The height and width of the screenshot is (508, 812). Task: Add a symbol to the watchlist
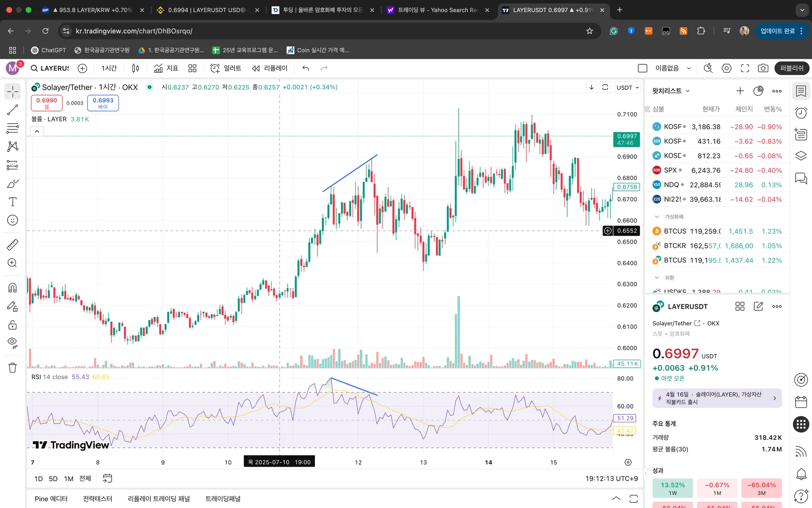pyautogui.click(x=740, y=91)
